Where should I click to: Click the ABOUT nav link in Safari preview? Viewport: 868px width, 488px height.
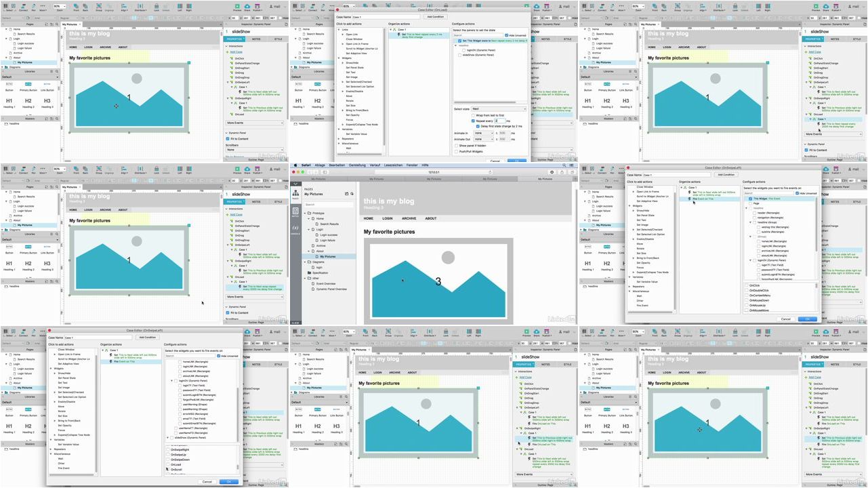click(x=431, y=218)
